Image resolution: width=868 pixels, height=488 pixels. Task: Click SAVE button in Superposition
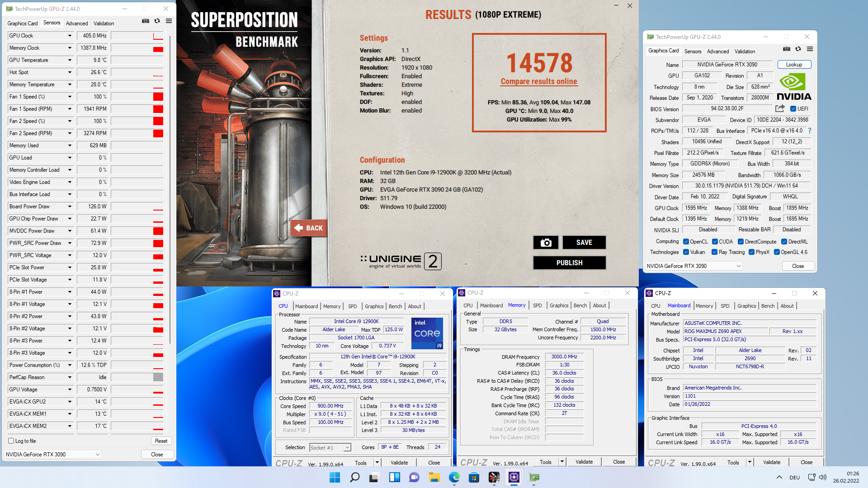coord(584,243)
